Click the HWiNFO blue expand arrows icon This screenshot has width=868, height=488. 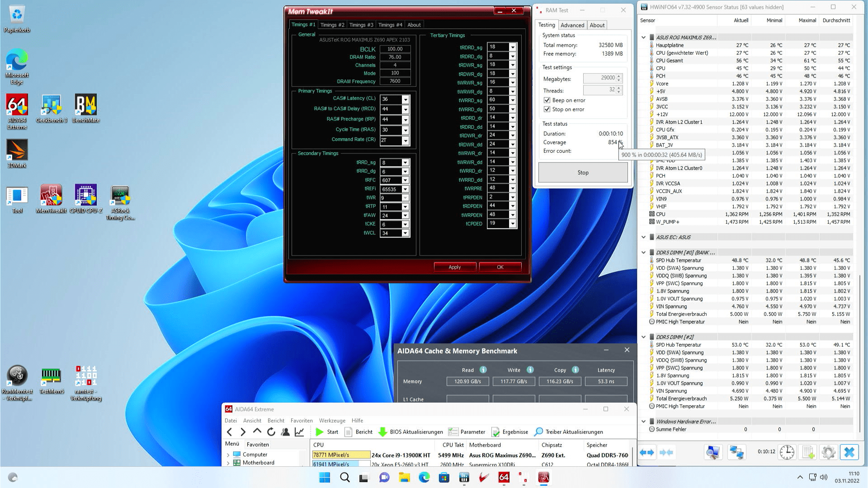647,452
